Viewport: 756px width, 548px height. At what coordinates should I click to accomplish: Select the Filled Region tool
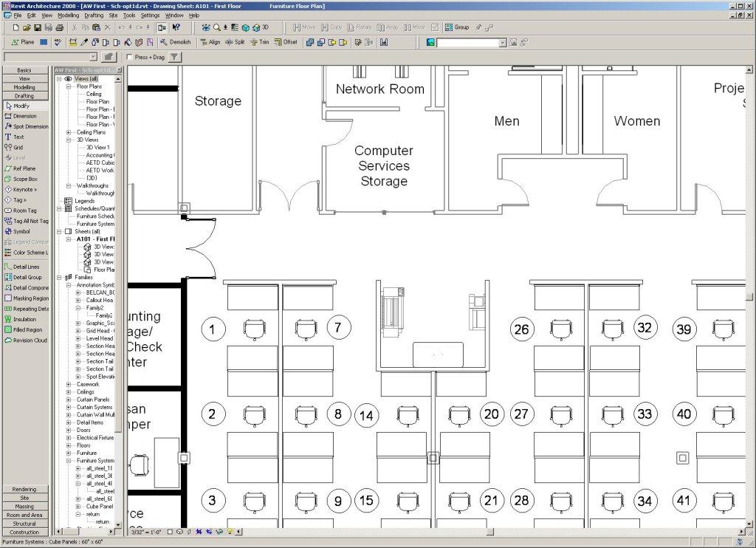tap(24, 330)
